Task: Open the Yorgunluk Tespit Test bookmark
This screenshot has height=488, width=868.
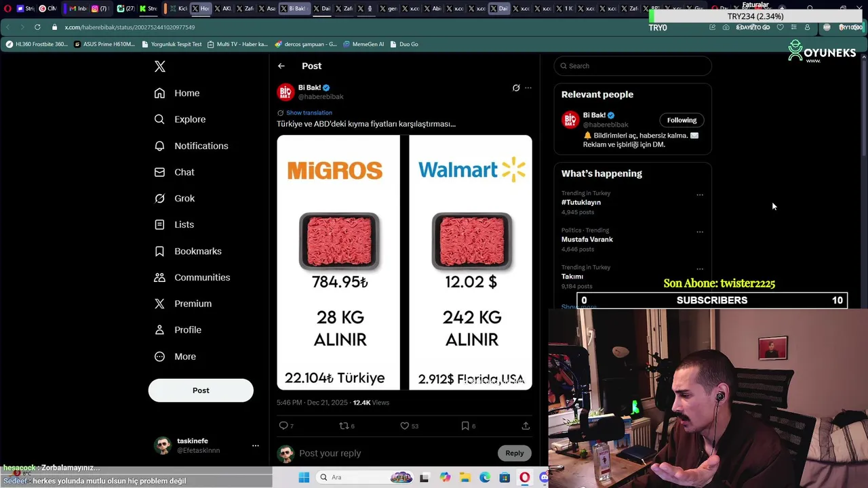Action: pos(172,44)
